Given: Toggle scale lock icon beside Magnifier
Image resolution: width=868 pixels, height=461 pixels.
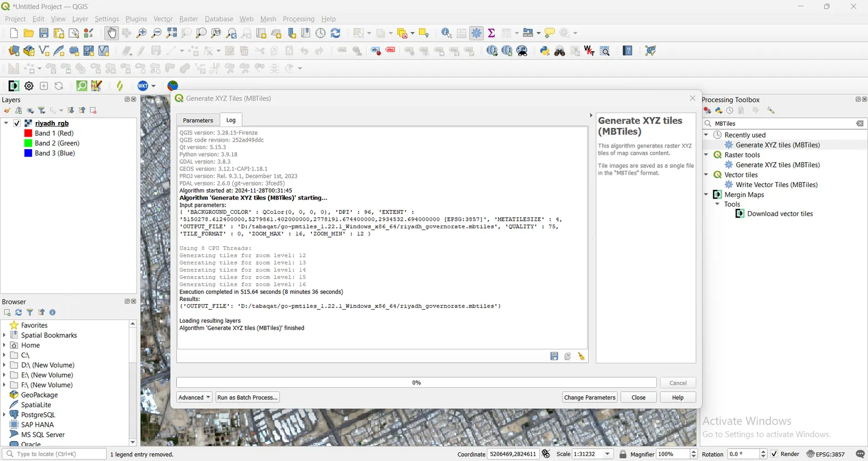Looking at the screenshot, I should [623, 454].
